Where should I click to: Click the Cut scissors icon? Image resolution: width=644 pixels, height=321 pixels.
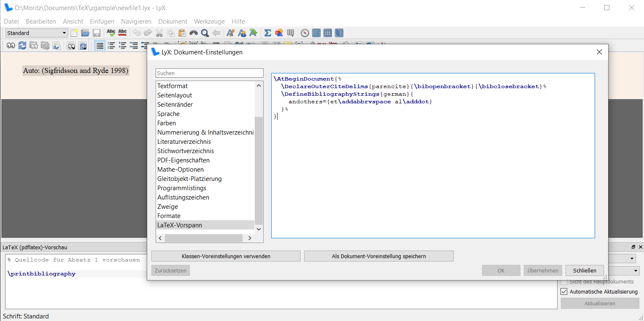point(159,33)
